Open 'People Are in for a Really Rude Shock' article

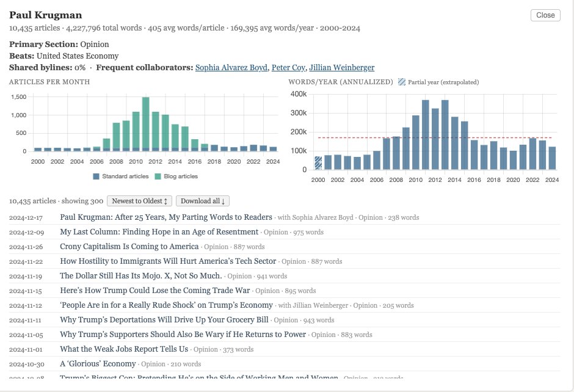(x=167, y=305)
